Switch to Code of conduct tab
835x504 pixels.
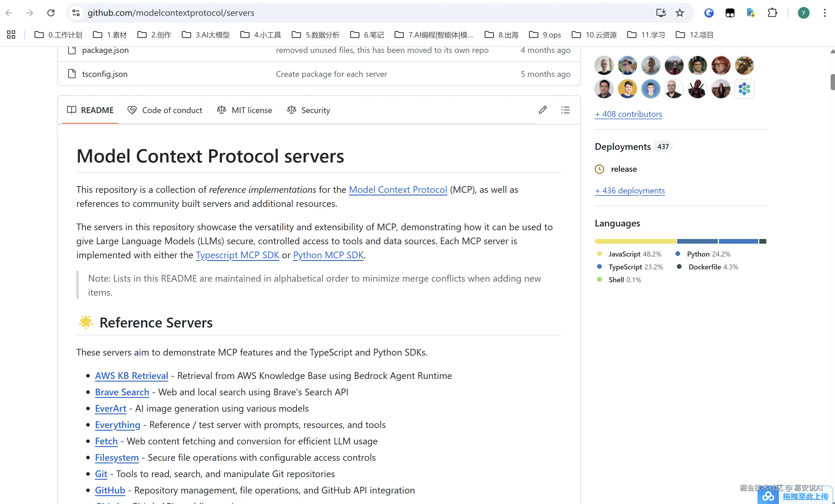tap(165, 110)
